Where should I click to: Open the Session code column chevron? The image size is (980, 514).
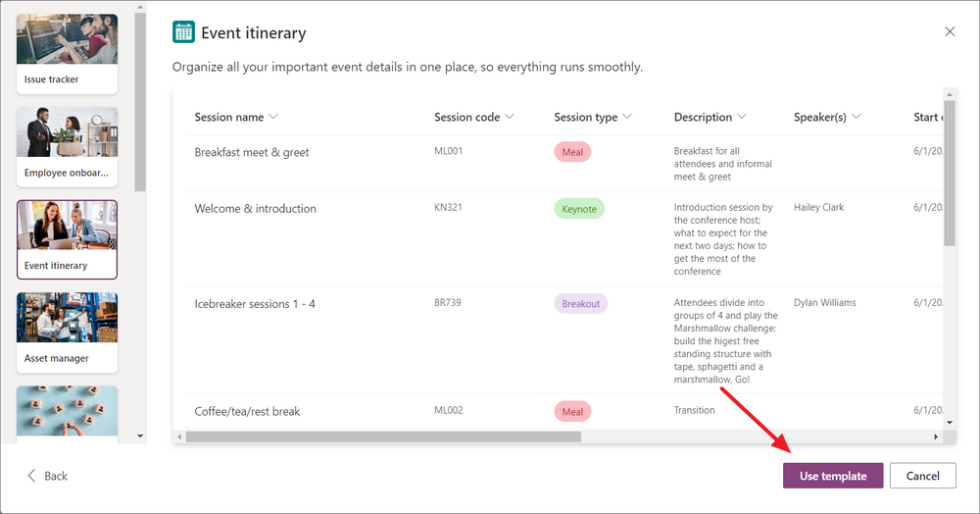coord(510,117)
